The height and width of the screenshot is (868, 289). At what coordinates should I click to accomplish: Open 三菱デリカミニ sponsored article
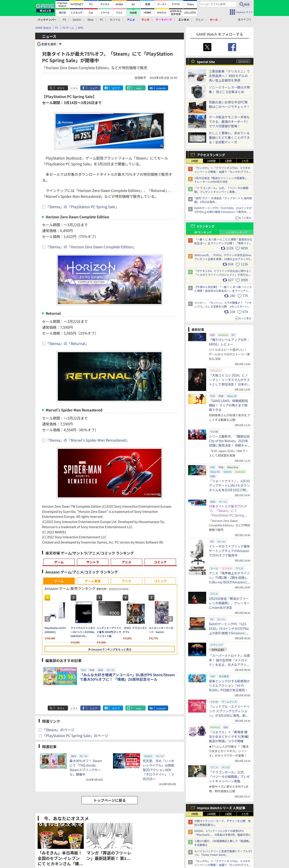pyautogui.click(x=229, y=76)
